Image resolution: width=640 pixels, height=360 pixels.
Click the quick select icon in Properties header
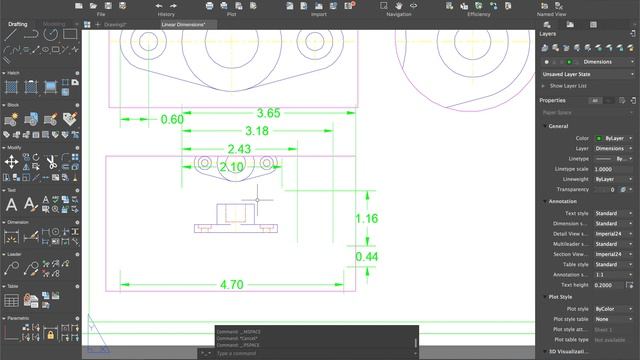tap(622, 100)
